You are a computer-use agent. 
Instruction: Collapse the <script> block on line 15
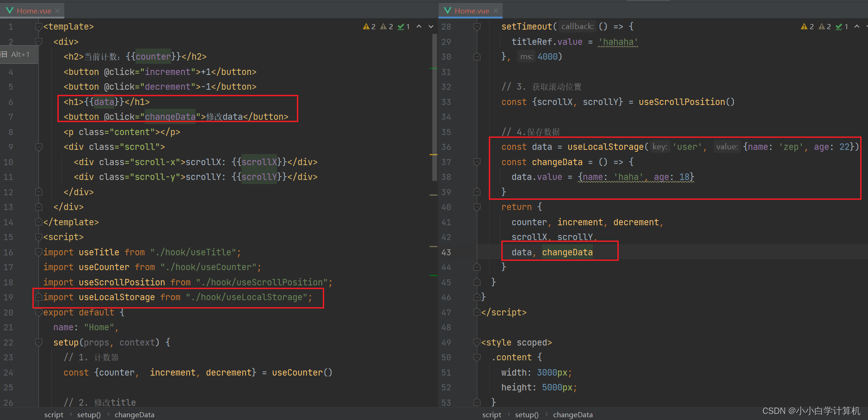(x=39, y=237)
